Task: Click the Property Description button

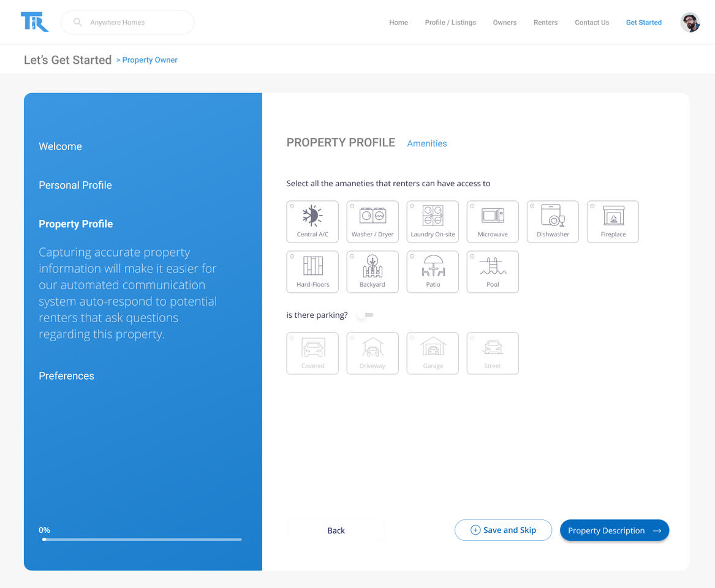Action: click(x=614, y=530)
